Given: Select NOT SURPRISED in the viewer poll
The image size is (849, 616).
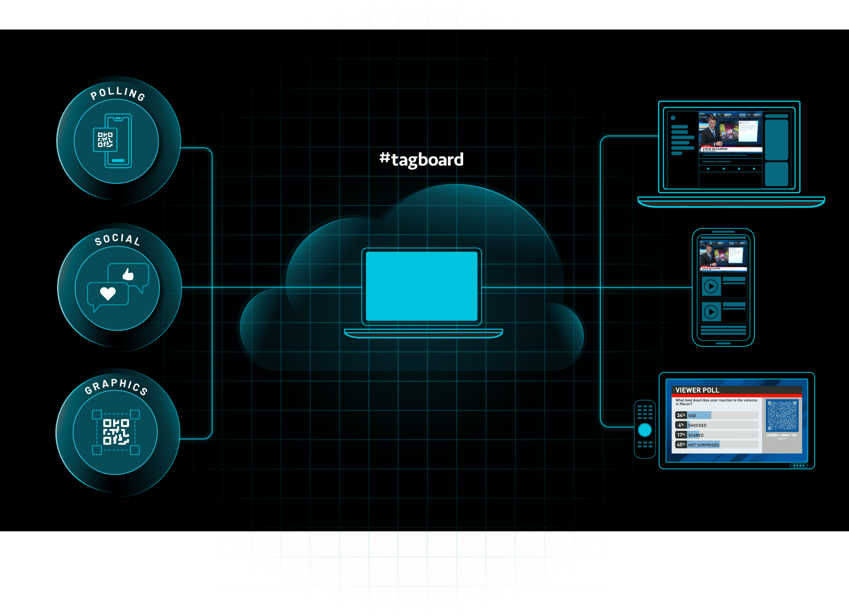Looking at the screenshot, I should (x=703, y=445).
